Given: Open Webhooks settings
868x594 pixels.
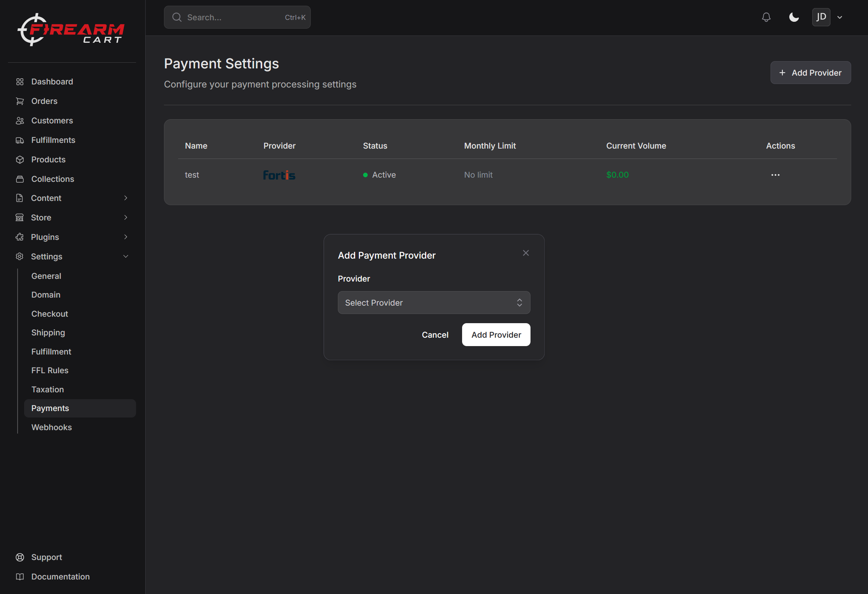Looking at the screenshot, I should (52, 427).
